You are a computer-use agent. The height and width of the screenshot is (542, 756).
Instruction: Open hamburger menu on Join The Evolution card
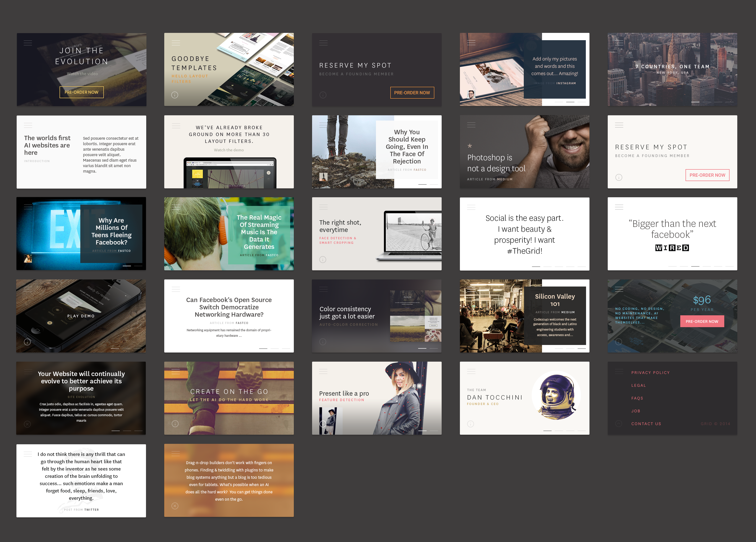coord(28,43)
